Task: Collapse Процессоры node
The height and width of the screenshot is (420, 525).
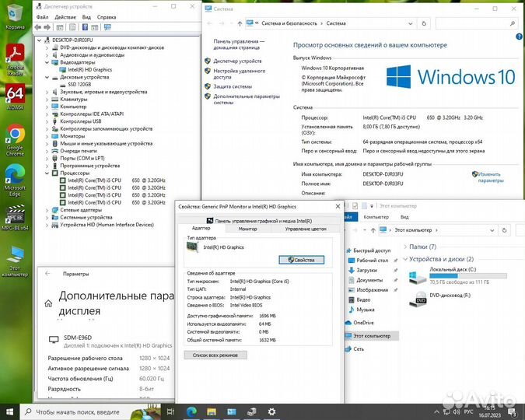Action: pyautogui.click(x=47, y=173)
